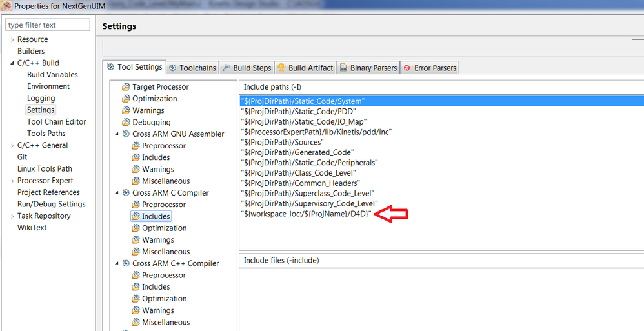Click the Build Steps tab hammer icon
644x331 pixels.
tap(226, 68)
